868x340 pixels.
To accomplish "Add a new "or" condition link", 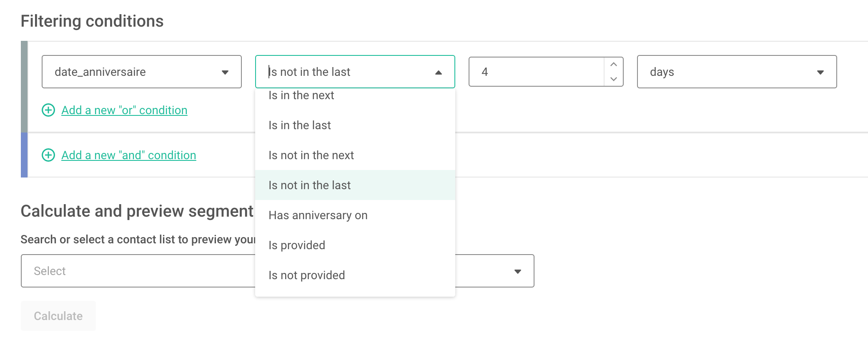I will [124, 110].
